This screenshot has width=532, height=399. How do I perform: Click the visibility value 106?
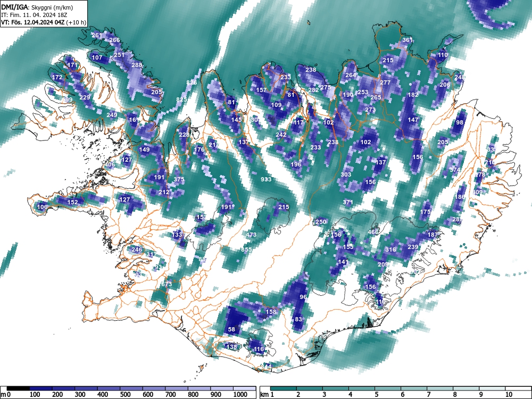tap(43, 207)
